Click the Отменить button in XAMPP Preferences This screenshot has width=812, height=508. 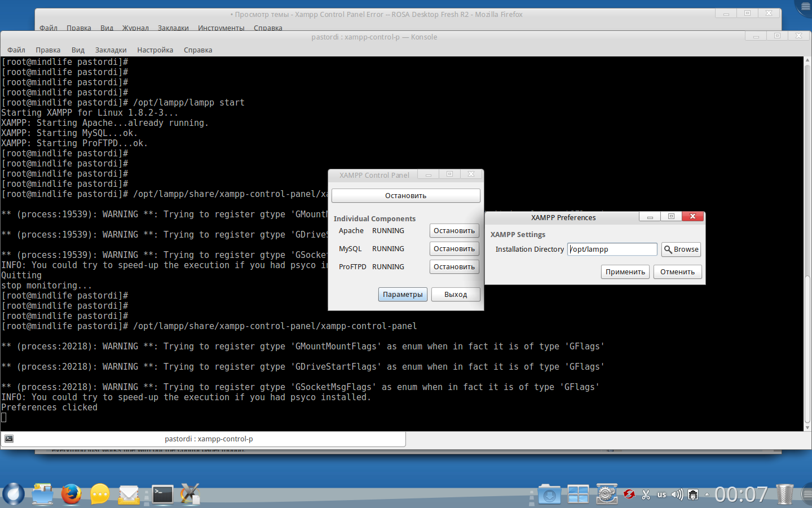678,271
